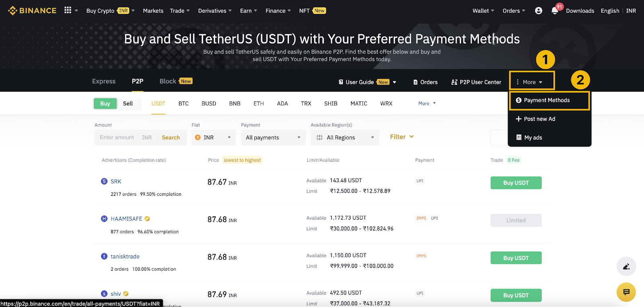
Task: Open the All Regions dropdown
Action: point(345,137)
